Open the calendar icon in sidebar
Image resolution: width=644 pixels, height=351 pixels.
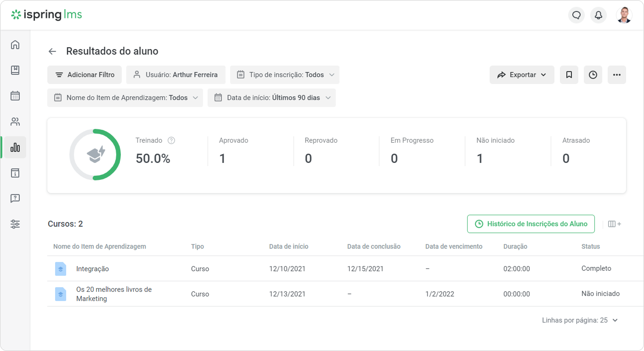pyautogui.click(x=15, y=96)
